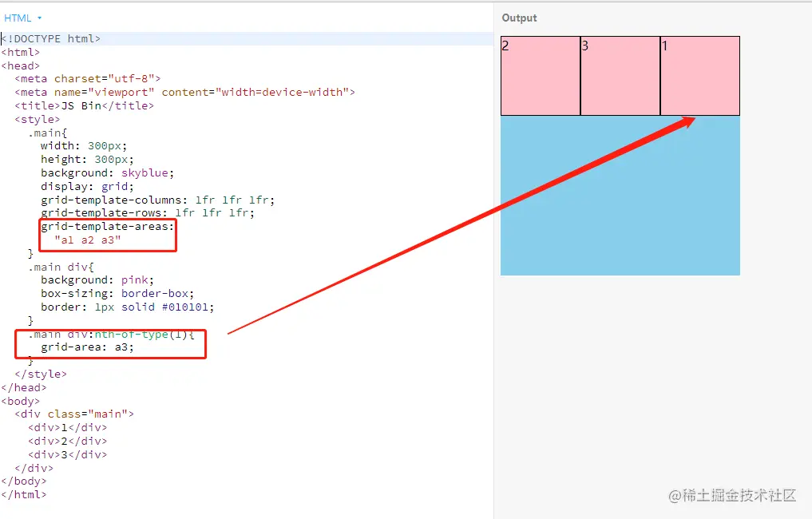Click the '<meta charset="utf-8">' line
The width and height of the screenshot is (812, 519).
88,79
